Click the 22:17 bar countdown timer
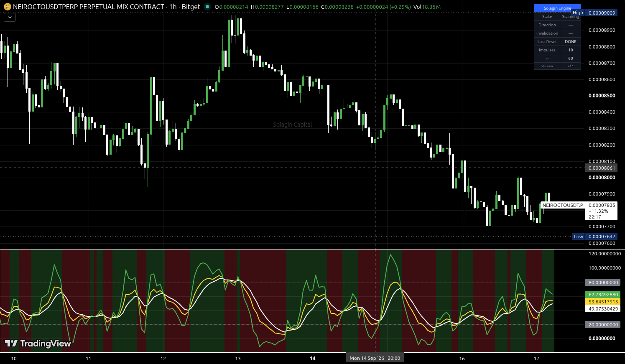 (594, 217)
